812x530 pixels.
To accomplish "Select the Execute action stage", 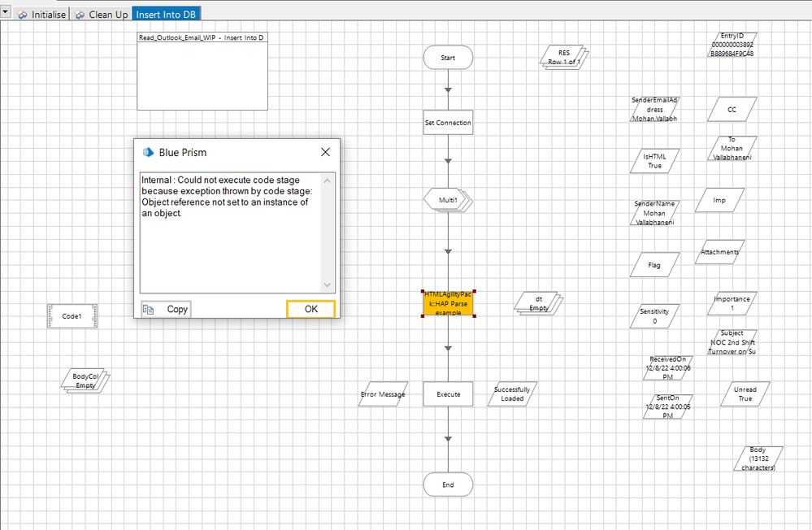I will [x=448, y=394].
